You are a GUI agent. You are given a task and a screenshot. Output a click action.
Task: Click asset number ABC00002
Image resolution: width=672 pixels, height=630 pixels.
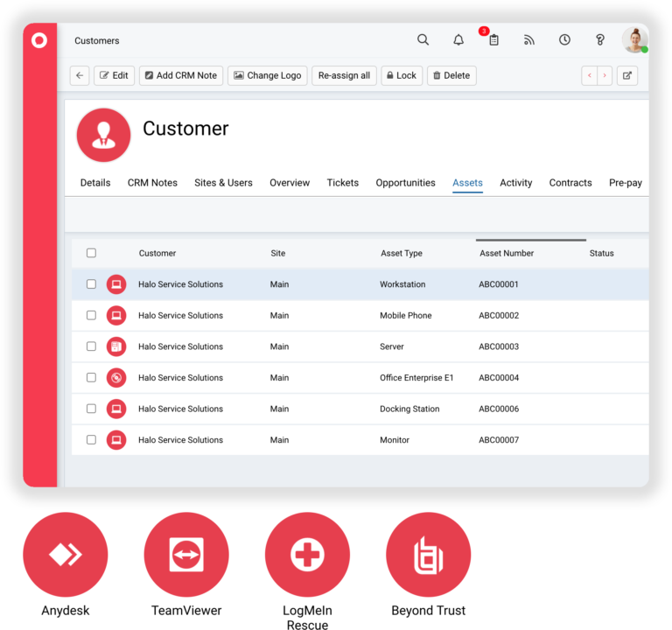click(x=499, y=315)
